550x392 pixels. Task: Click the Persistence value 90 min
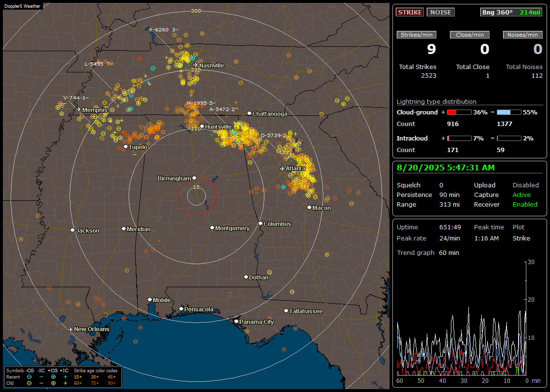click(449, 195)
